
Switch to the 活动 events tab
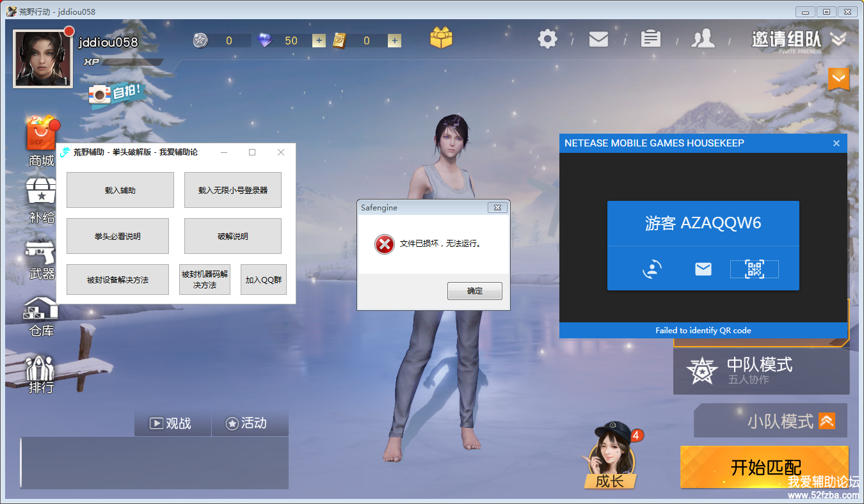pos(246,423)
